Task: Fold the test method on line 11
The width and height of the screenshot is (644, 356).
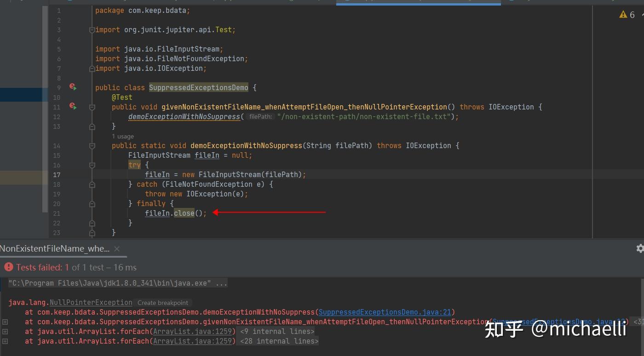Action: click(x=92, y=107)
